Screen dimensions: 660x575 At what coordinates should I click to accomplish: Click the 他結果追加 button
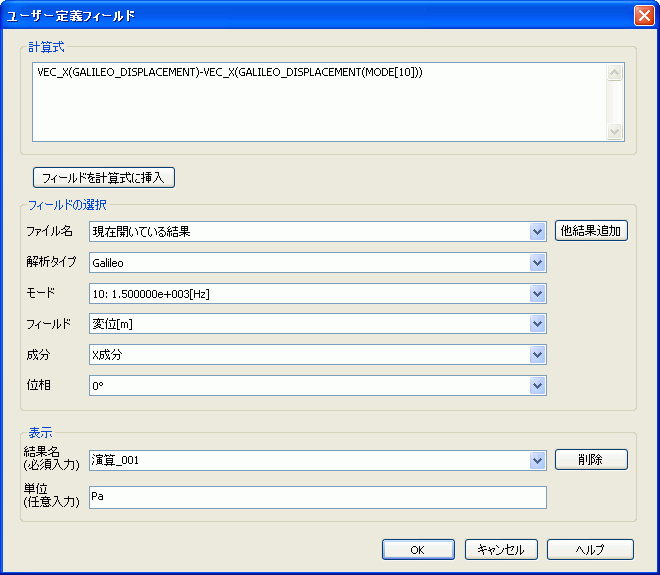click(591, 231)
